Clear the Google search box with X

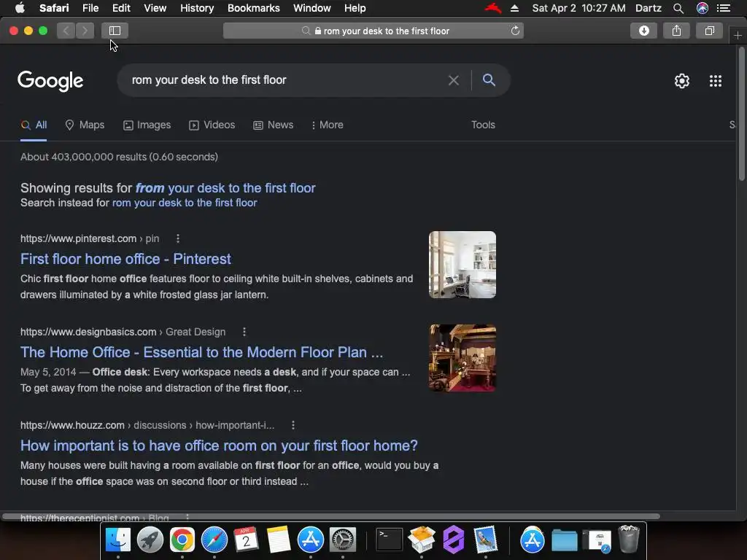pyautogui.click(x=454, y=80)
